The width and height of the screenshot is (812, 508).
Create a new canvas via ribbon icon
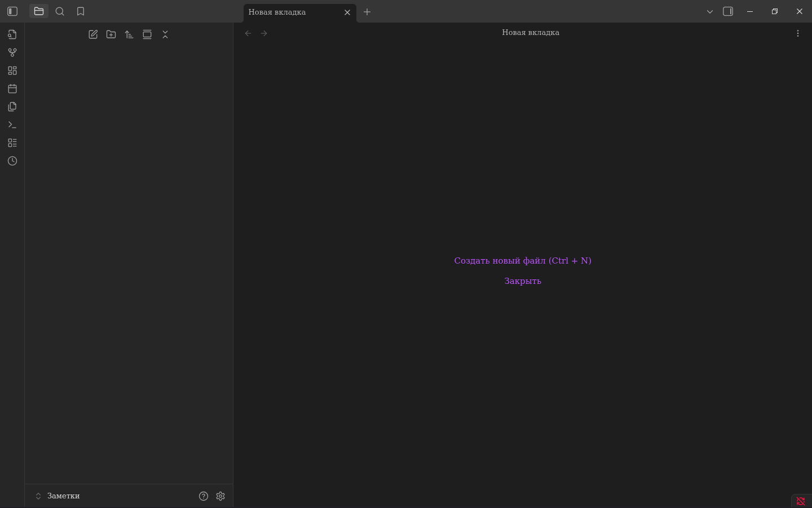click(x=12, y=71)
